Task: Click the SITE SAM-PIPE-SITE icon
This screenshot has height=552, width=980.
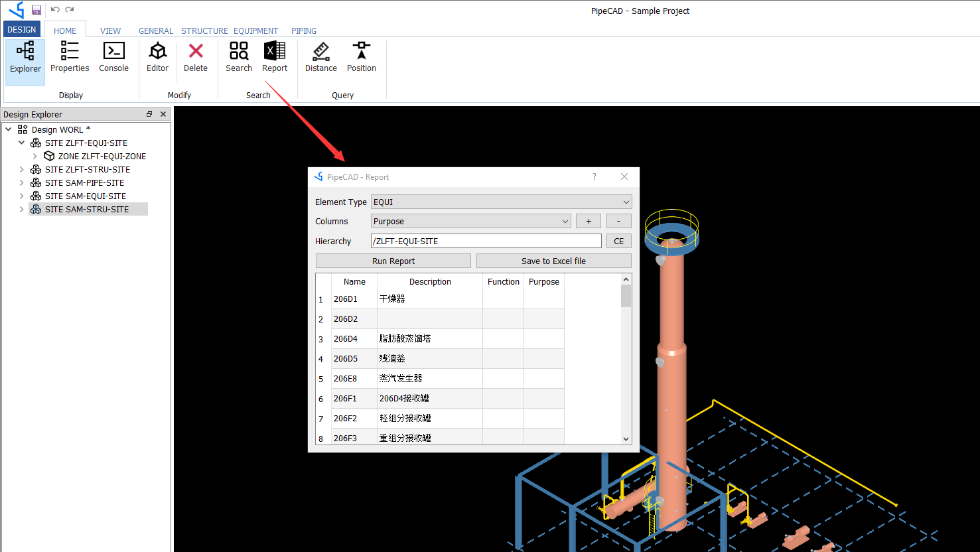Action: pyautogui.click(x=36, y=182)
